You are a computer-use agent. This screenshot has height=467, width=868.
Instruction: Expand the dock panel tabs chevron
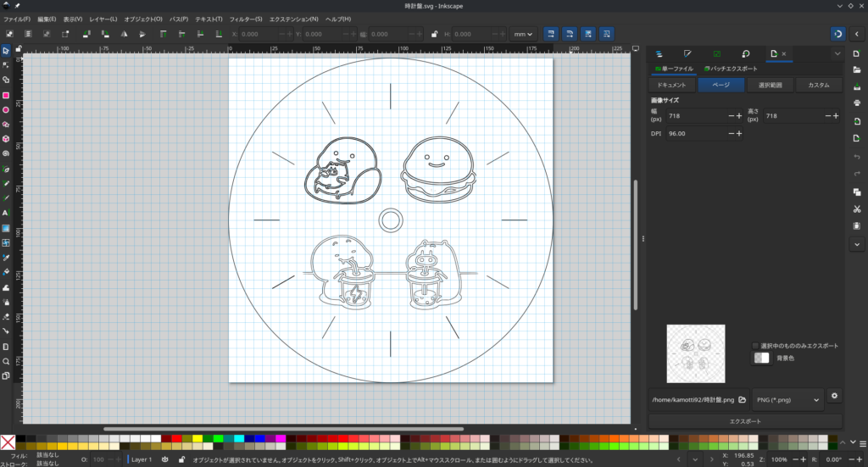pos(837,54)
